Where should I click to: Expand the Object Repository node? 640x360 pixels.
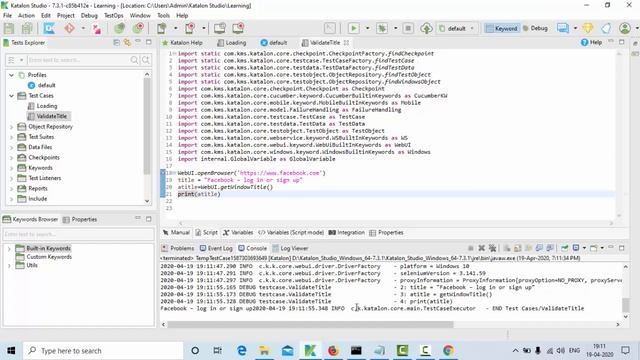pyautogui.click(x=11, y=127)
